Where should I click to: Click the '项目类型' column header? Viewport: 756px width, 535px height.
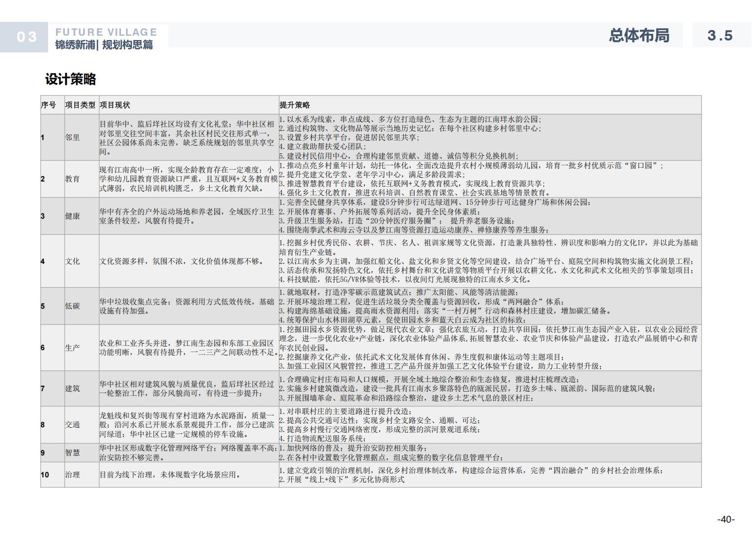pos(80,105)
